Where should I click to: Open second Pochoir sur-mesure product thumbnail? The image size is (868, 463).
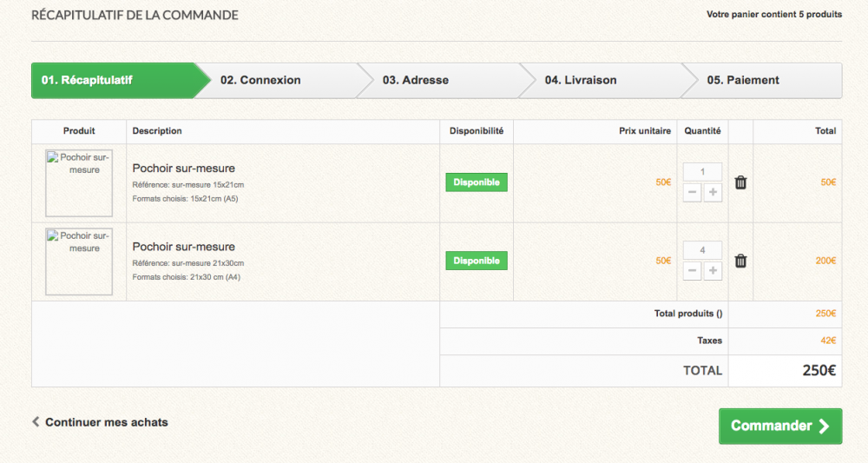[x=79, y=261]
